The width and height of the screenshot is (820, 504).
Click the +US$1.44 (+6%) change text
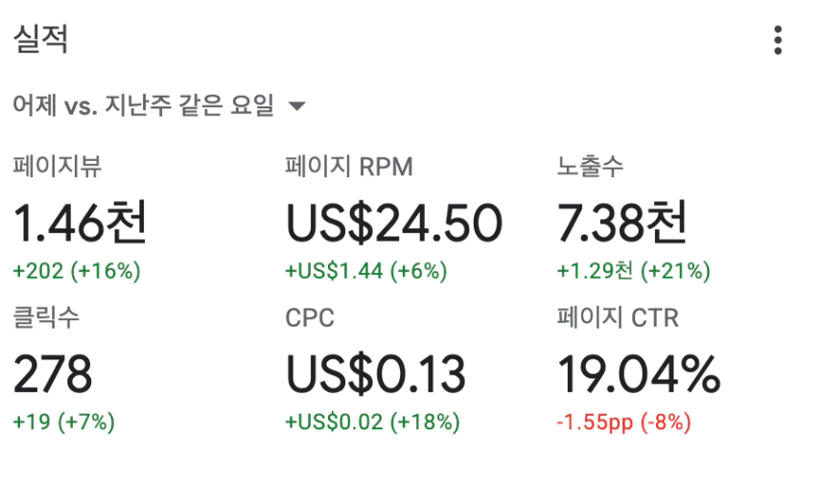[x=366, y=271]
